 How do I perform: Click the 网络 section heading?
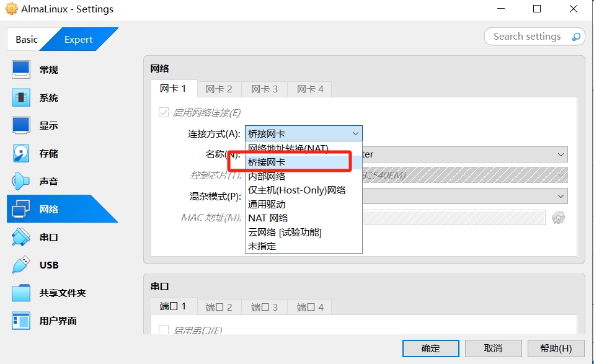159,69
